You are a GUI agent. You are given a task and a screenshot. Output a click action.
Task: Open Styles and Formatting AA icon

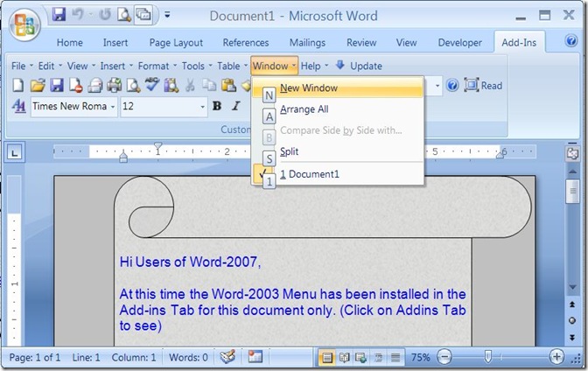18,106
